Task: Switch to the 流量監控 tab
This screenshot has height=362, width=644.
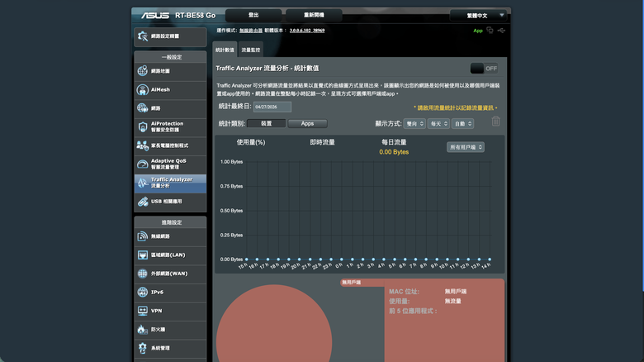Action: [250, 50]
